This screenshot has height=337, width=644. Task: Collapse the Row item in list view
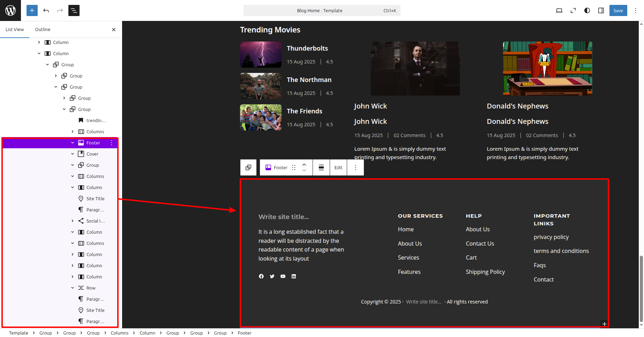[73, 288]
